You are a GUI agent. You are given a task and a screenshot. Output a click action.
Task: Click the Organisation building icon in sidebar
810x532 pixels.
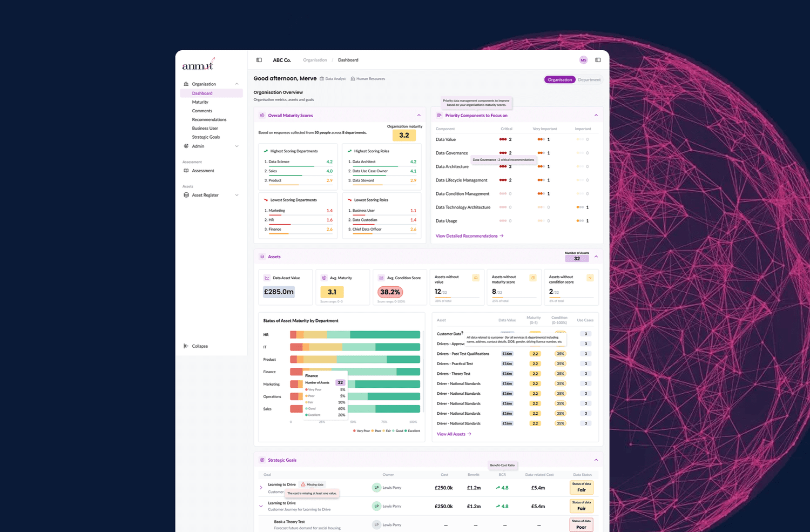tap(186, 84)
